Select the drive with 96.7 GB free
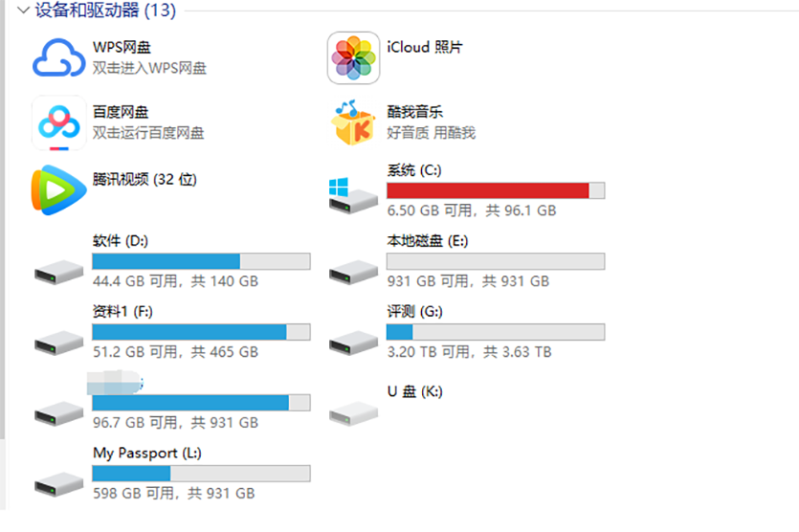Viewport: 799px width, 532px height. pyautogui.click(x=59, y=410)
